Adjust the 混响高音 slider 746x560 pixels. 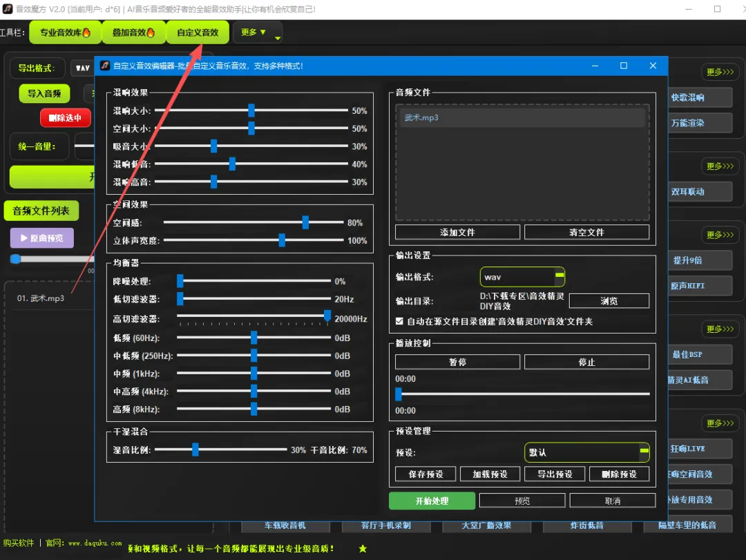[251, 182]
